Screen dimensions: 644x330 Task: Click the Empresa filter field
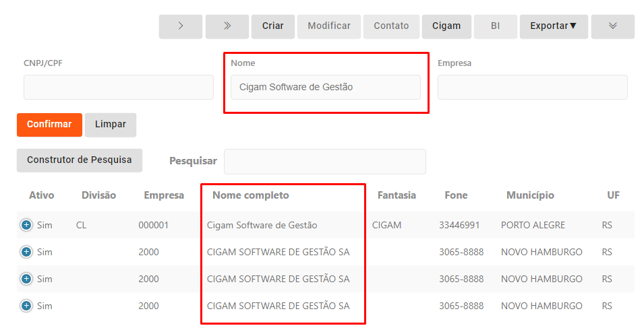point(532,88)
